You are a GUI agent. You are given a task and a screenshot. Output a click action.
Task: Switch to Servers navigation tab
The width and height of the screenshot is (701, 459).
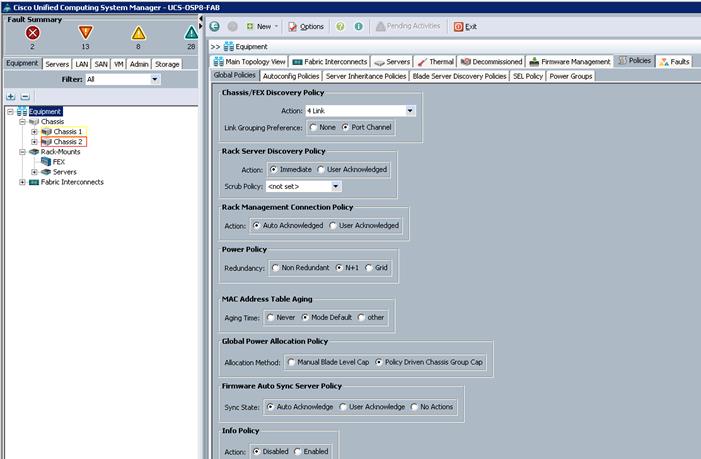[x=57, y=64]
